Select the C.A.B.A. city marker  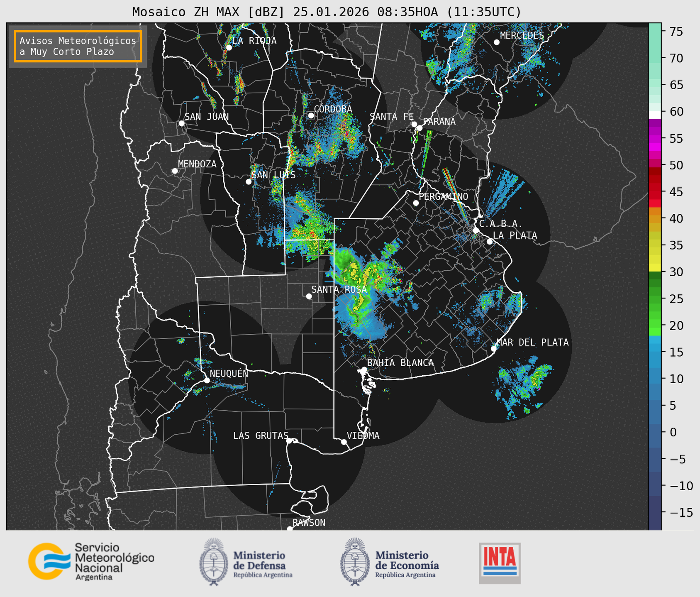[476, 230]
